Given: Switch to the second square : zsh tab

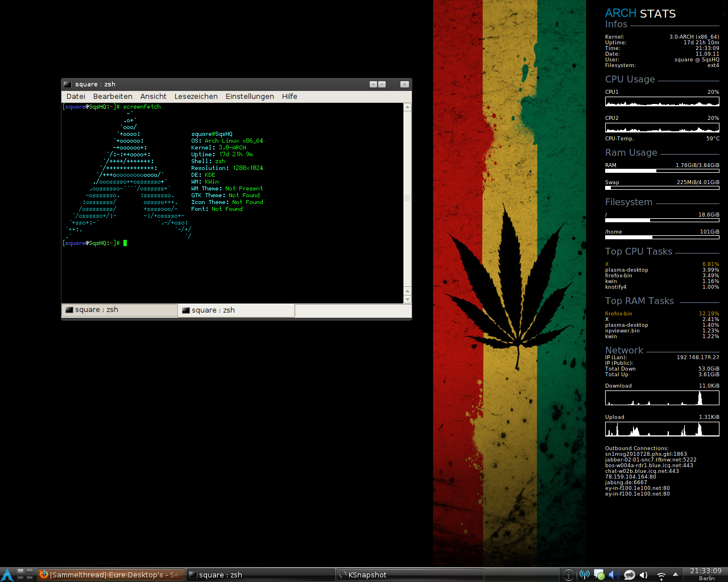Looking at the screenshot, I should point(236,310).
